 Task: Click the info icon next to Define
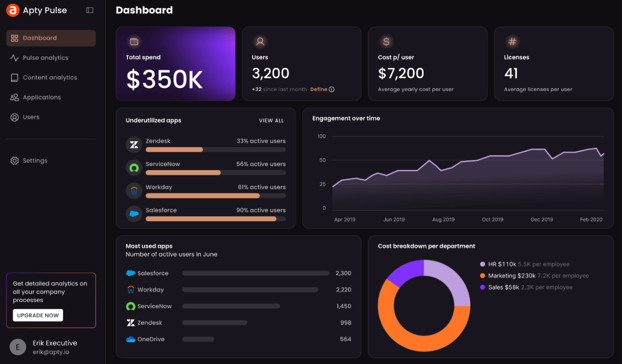pyautogui.click(x=331, y=89)
